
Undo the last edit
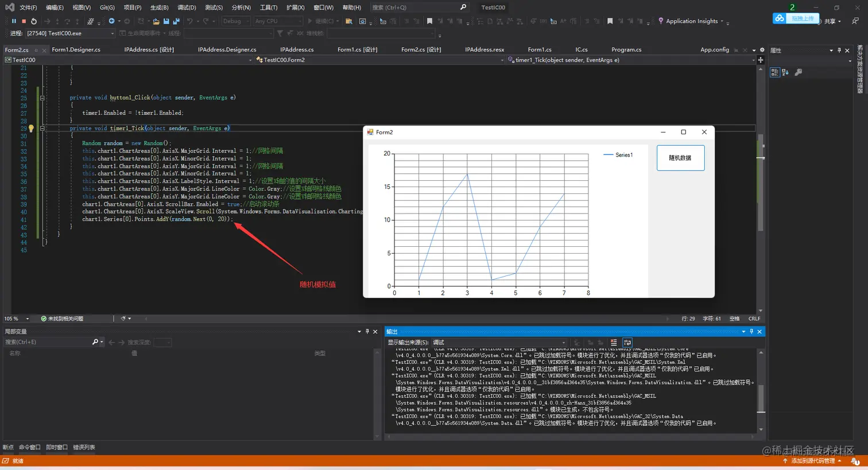coord(189,21)
